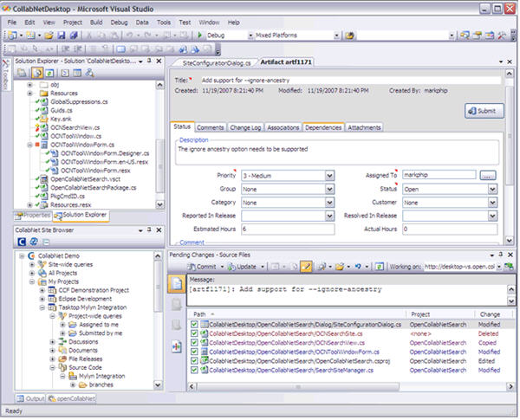The width and height of the screenshot is (520, 420).
Task: Click the Open File folder icon
Action: pyautogui.click(x=49, y=36)
